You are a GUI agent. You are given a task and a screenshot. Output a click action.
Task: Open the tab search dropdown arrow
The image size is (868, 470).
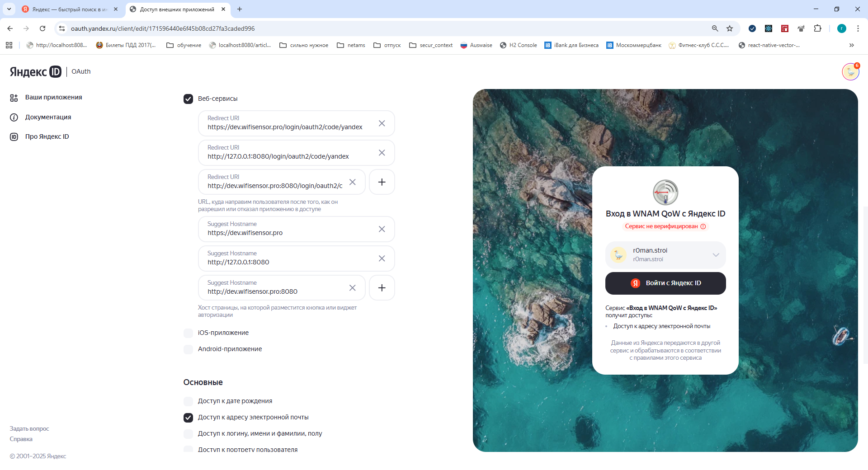[9, 9]
